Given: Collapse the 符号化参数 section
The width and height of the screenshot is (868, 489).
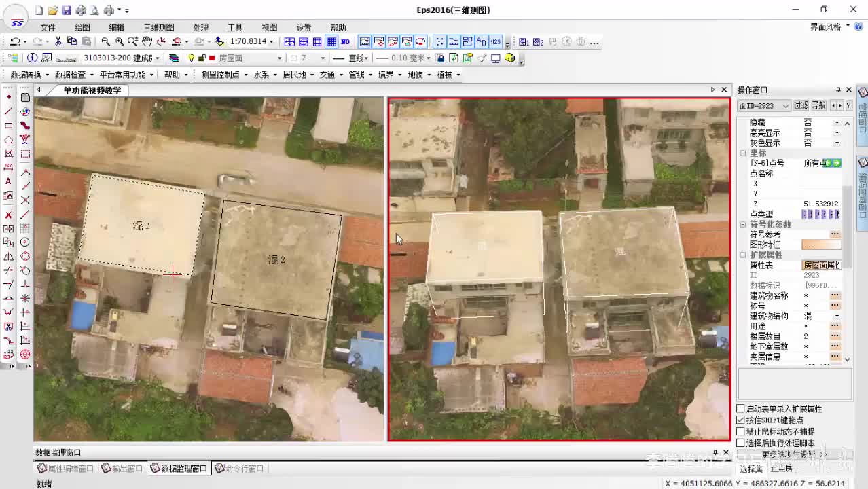Looking at the screenshot, I should click(x=743, y=224).
